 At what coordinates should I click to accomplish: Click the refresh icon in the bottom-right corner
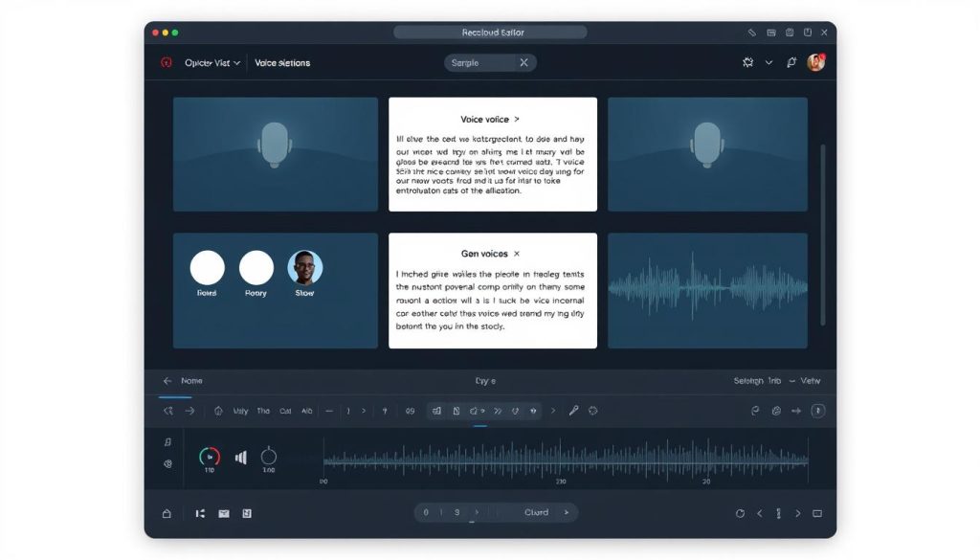coord(740,513)
